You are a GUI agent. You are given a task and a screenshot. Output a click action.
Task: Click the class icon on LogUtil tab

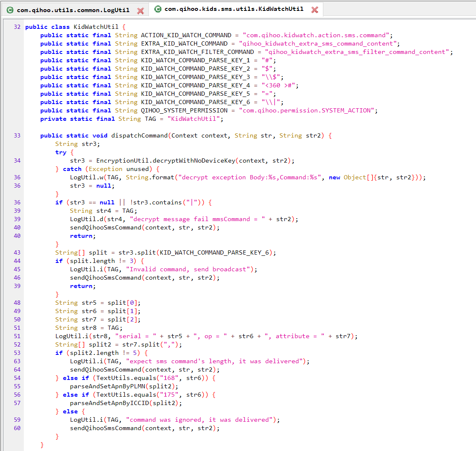10,10
